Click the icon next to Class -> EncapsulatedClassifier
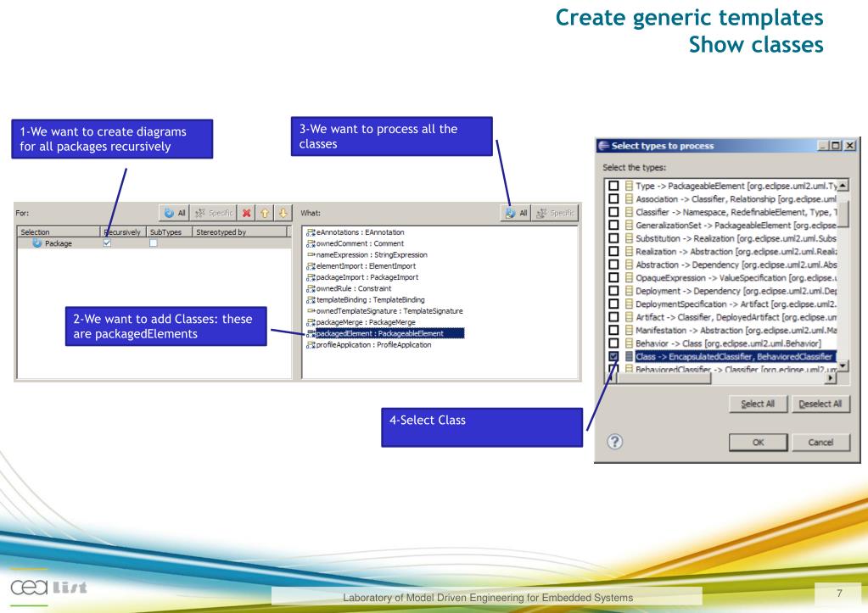The height and width of the screenshot is (613, 868). 629,357
